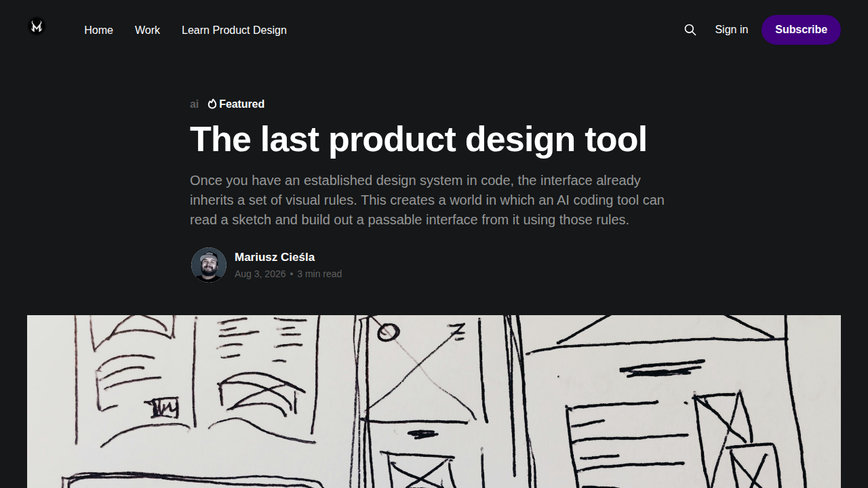Image resolution: width=868 pixels, height=488 pixels.
Task: Click the small hand-drawn circle in the sketch
Action: pos(389,332)
